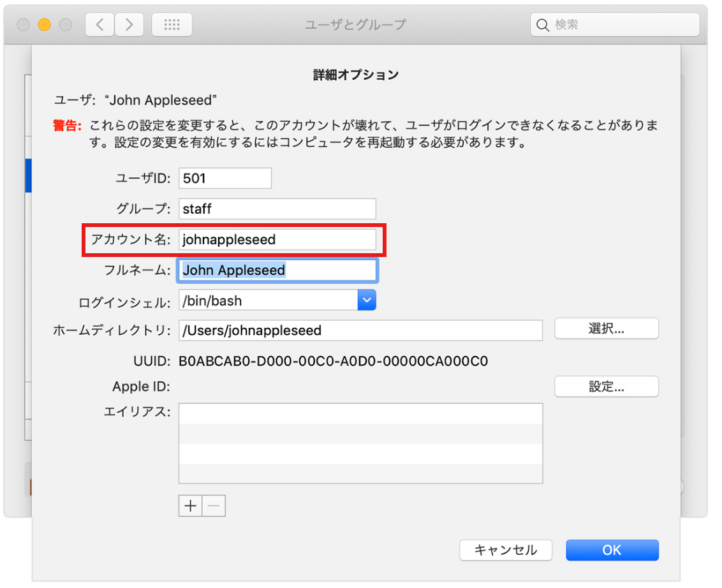
Task: Edit the ホームディレクトリ path field
Action: point(360,330)
